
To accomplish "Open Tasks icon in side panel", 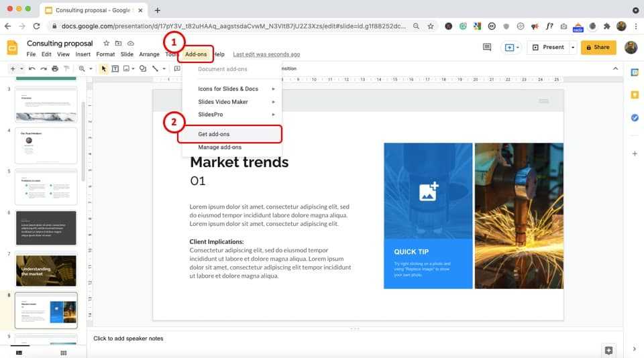I will tap(635, 118).
